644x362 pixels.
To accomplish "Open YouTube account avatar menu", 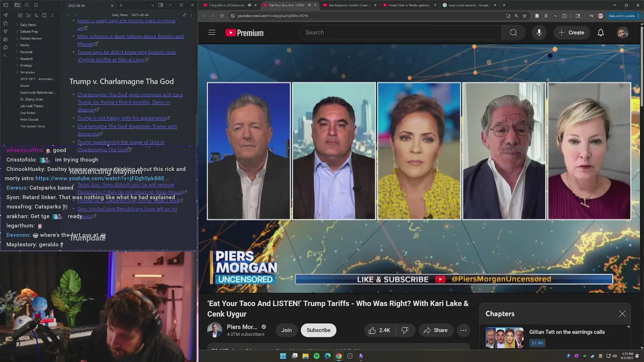I will point(622,33).
